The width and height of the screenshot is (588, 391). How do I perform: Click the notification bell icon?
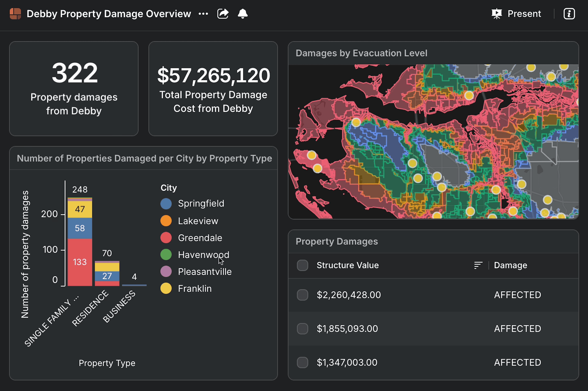click(242, 14)
